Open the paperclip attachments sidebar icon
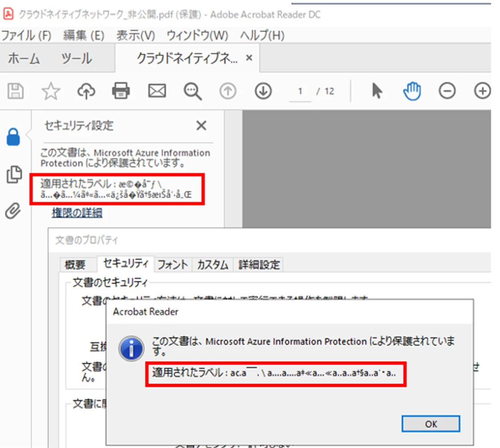500x448 pixels. 13,211
